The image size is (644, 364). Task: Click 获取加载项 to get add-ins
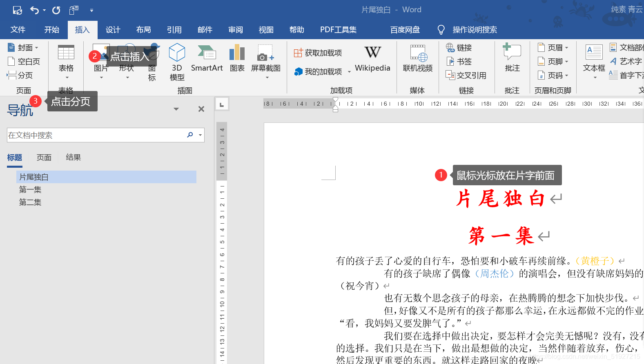[x=318, y=53]
